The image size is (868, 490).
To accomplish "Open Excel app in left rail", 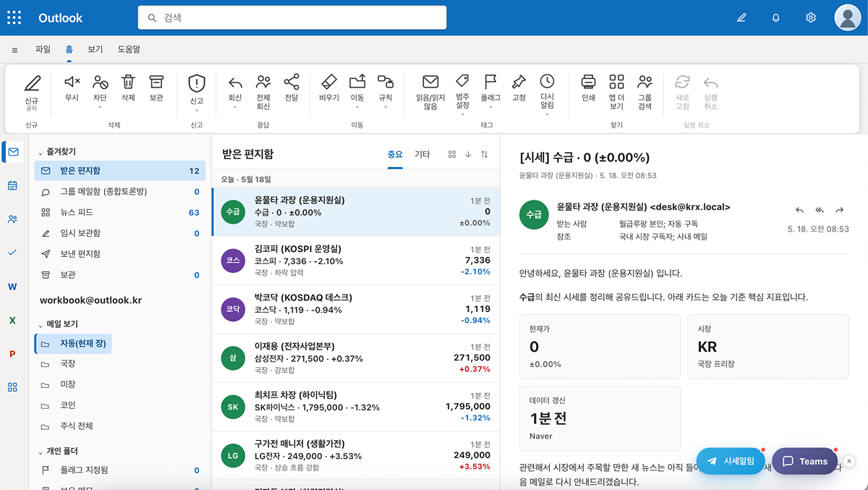I will 12,320.
